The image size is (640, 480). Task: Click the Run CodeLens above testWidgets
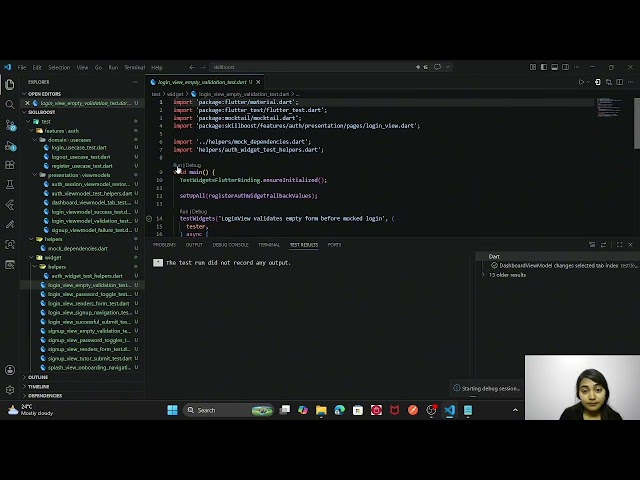[184, 211]
